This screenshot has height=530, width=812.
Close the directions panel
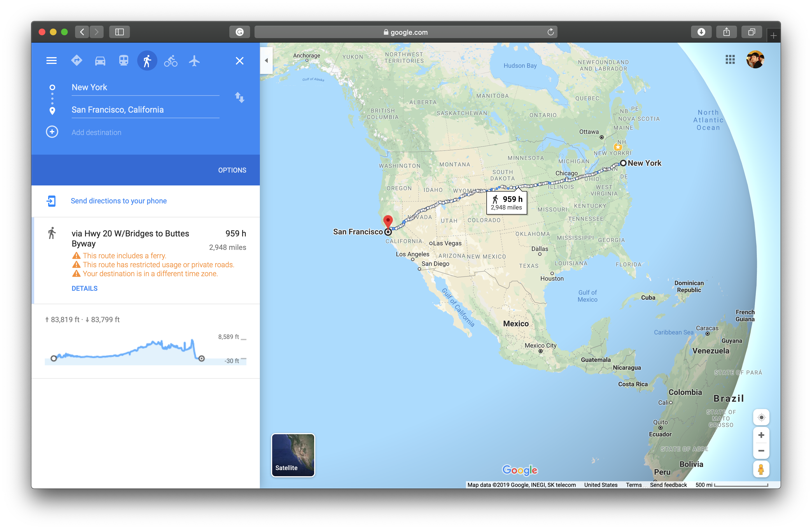pos(240,61)
